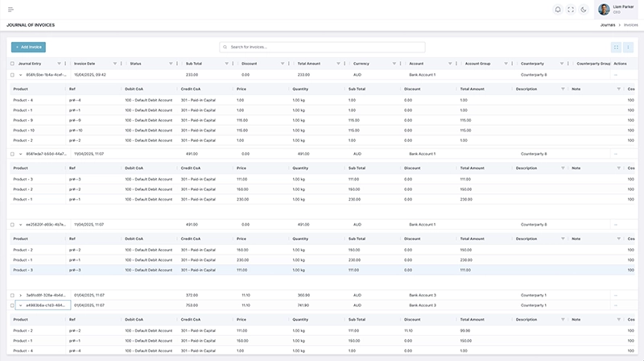The image size is (644, 361).
Task: Check the invoice row 8561eda7
Action: [12, 154]
